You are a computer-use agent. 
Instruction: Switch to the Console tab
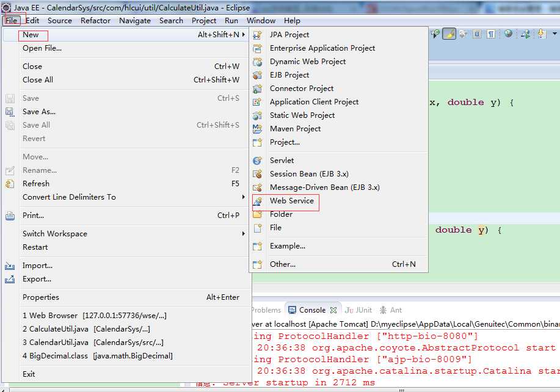point(312,310)
